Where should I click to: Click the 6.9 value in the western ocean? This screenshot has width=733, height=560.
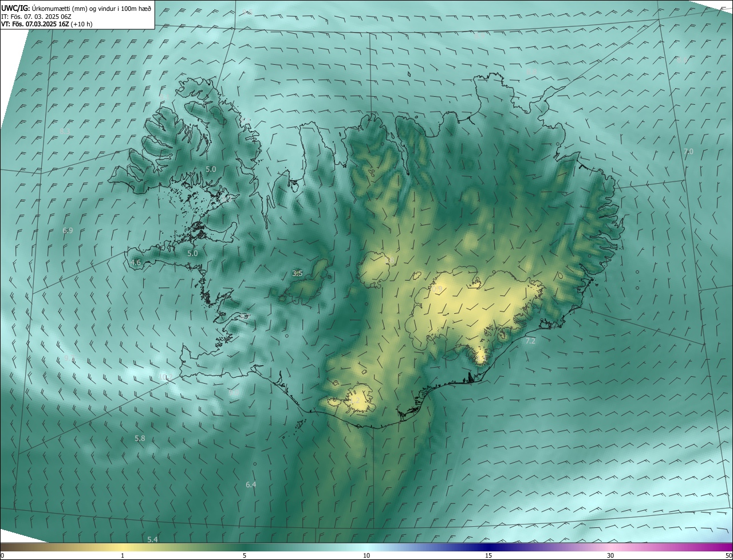(68, 231)
